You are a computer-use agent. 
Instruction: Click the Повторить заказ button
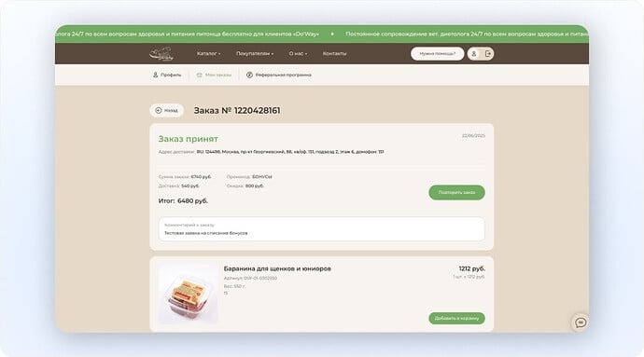click(456, 192)
